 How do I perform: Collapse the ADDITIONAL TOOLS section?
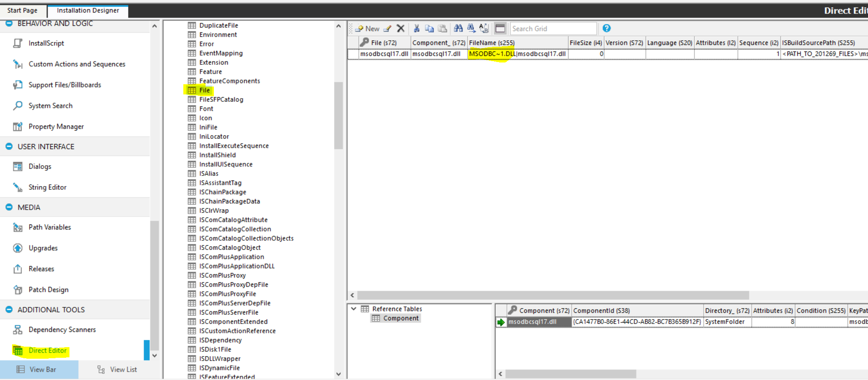coord(9,310)
